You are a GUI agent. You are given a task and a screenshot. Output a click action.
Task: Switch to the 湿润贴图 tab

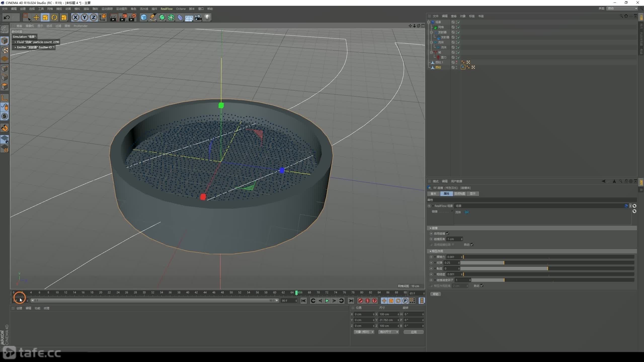pos(459,194)
